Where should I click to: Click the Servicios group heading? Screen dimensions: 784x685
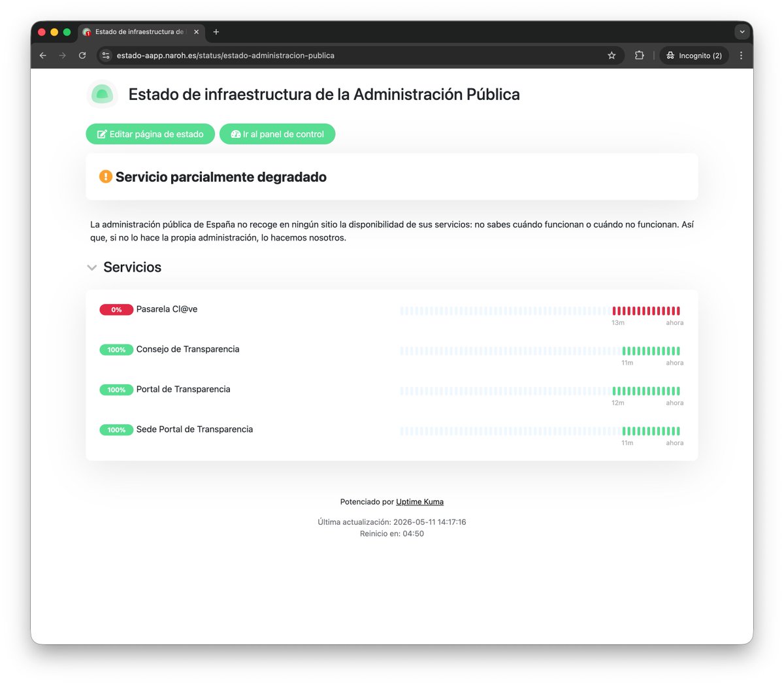[x=132, y=267]
